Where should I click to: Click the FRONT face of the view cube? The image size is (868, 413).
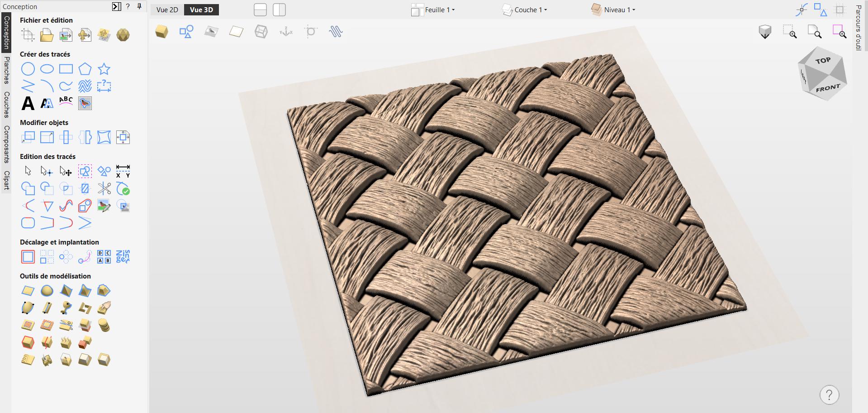[x=828, y=88]
